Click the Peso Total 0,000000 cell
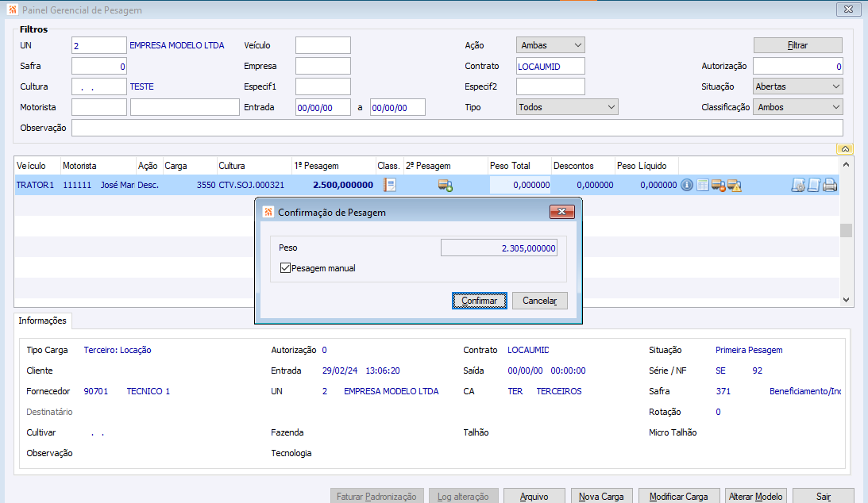The height and width of the screenshot is (503, 868). [x=520, y=185]
